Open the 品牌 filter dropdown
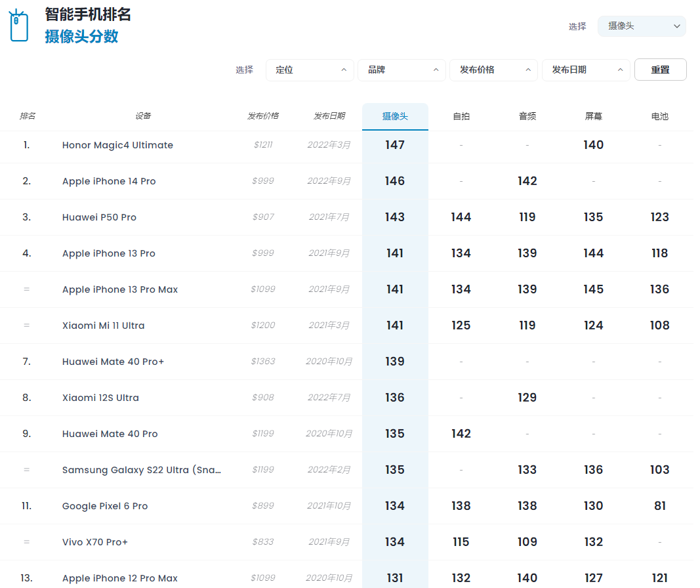700x588 pixels. (x=401, y=70)
